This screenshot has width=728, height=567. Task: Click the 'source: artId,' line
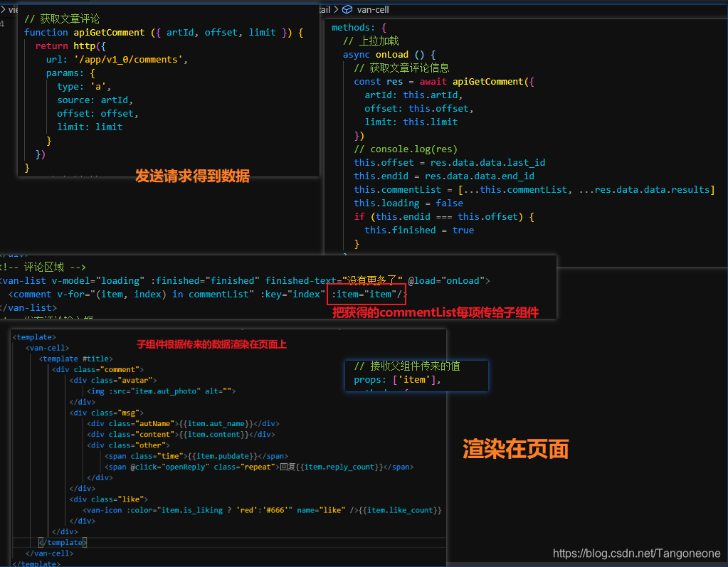(x=95, y=100)
